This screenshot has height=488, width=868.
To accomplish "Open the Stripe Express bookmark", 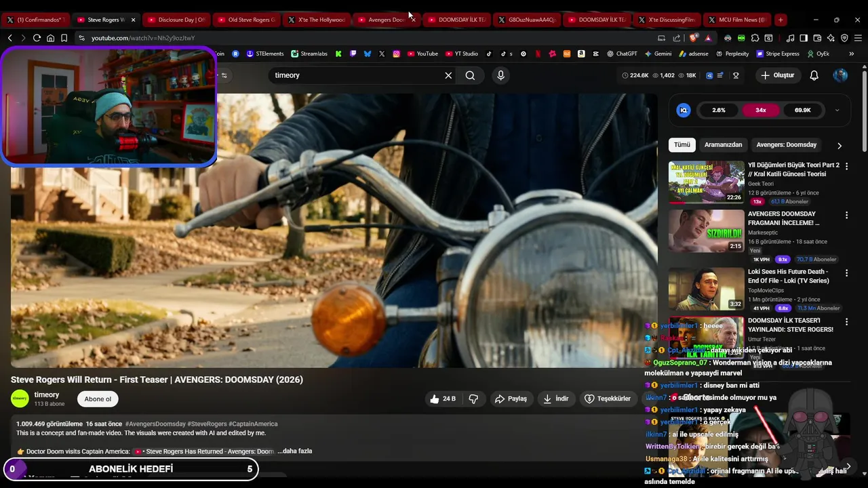I will [777, 54].
